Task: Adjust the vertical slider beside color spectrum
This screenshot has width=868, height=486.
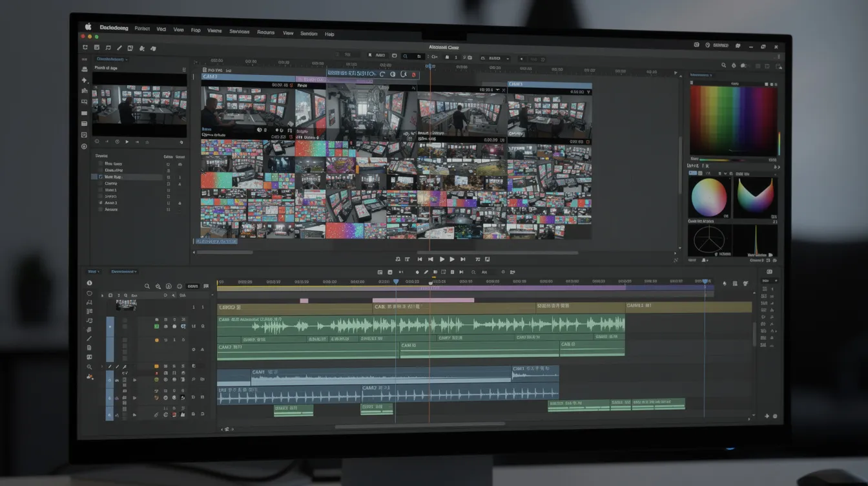Action: [780, 143]
